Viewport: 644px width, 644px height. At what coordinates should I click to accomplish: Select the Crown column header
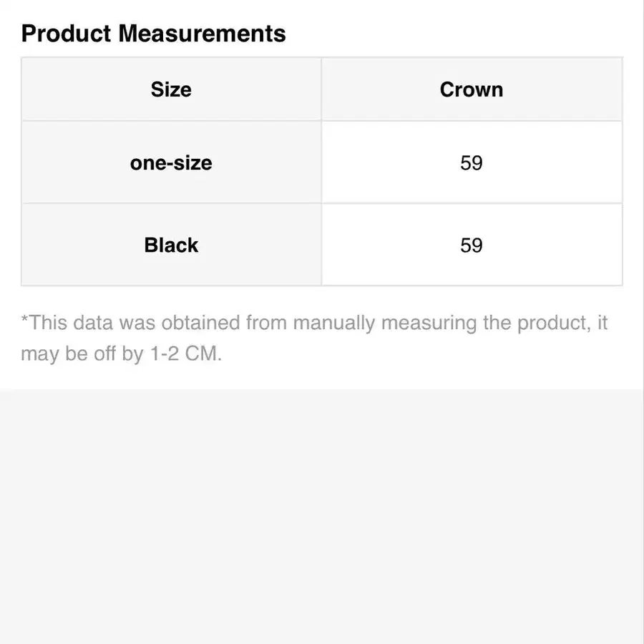point(471,89)
